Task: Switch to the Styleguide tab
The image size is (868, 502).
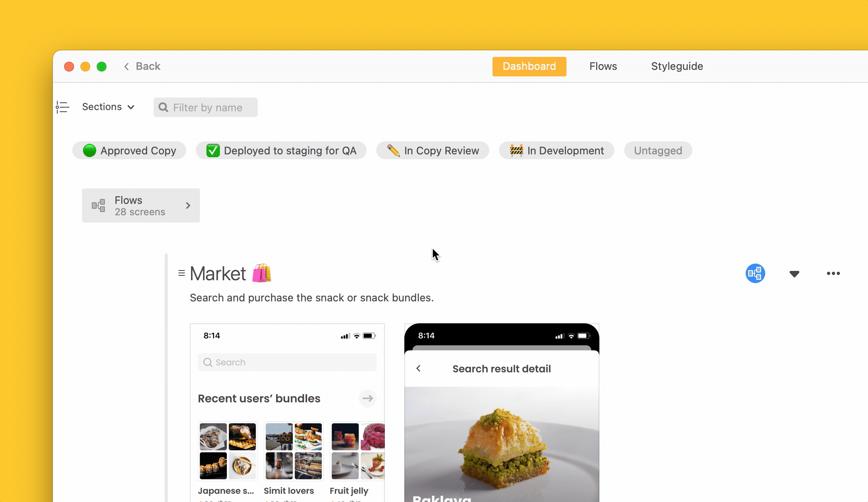Action: coord(677,66)
